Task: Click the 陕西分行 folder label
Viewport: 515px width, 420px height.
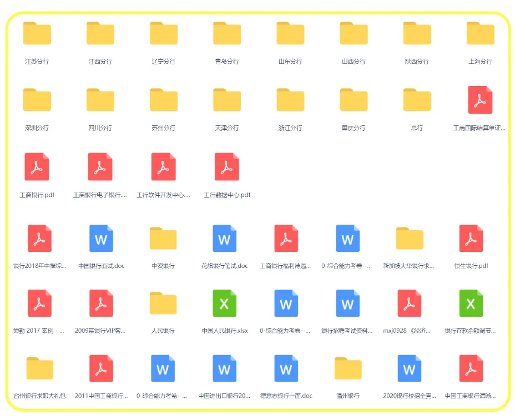Action: click(417, 62)
